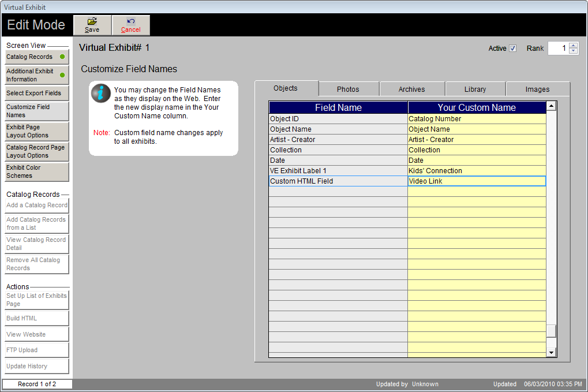Click the Update History button
This screenshot has height=392, width=588.
[x=37, y=366]
